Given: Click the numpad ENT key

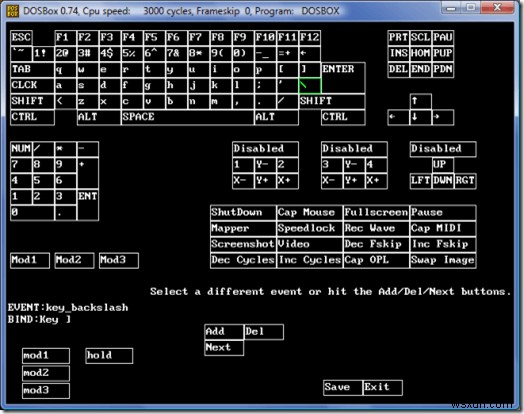Looking at the screenshot, I should [88, 205].
